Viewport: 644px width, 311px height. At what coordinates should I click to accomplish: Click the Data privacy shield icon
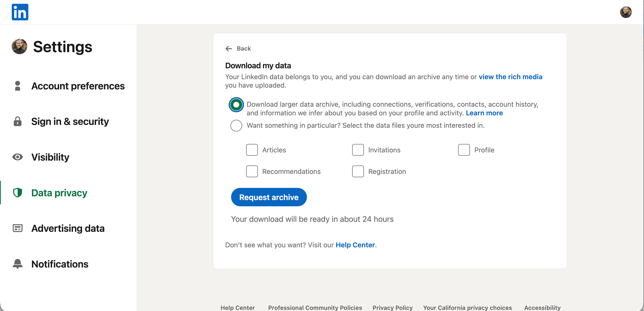click(x=18, y=193)
